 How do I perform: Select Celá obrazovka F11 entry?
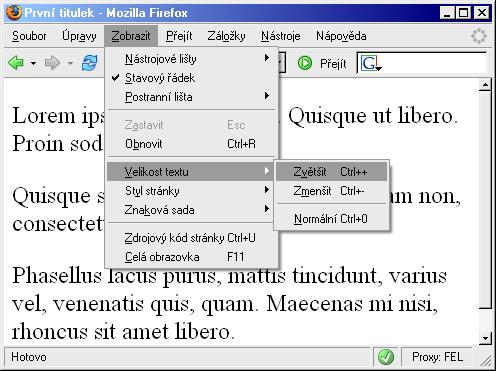191,257
